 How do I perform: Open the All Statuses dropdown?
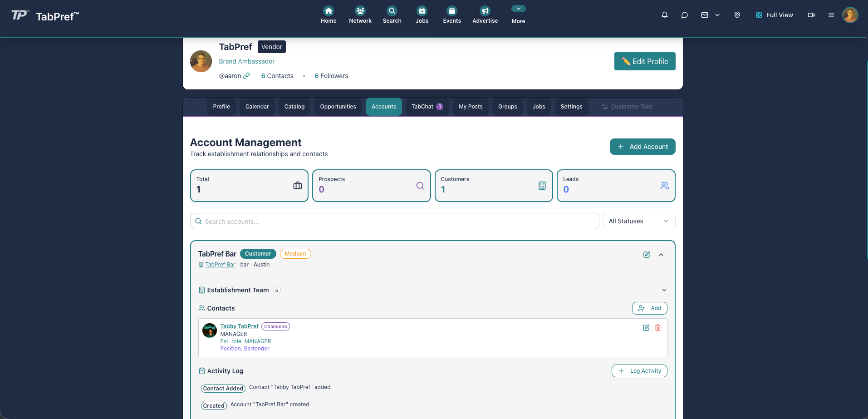(x=639, y=221)
